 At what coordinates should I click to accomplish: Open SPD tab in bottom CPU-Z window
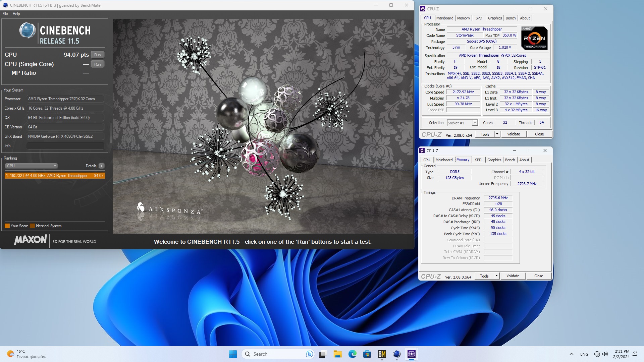point(478,160)
